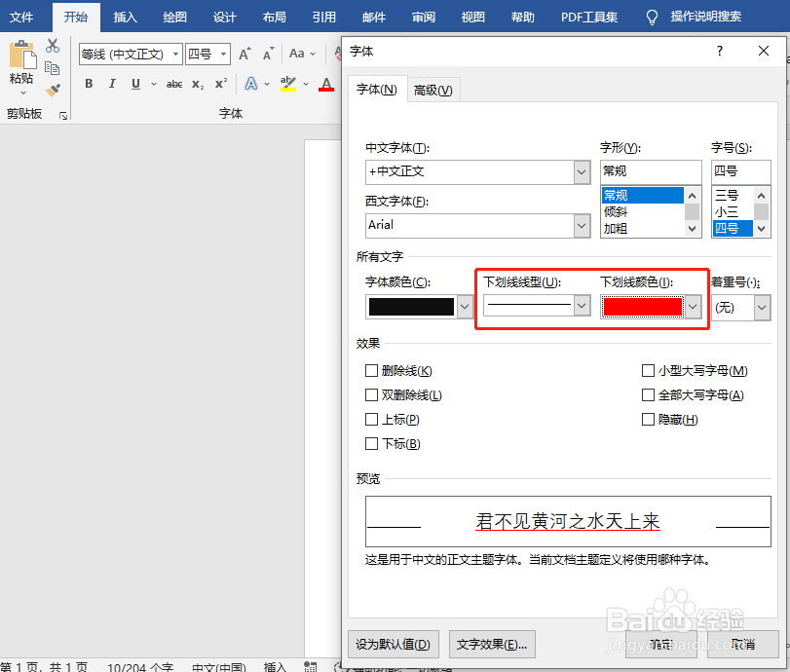Select 三号 in the font size list
790x672 pixels.
(x=733, y=196)
